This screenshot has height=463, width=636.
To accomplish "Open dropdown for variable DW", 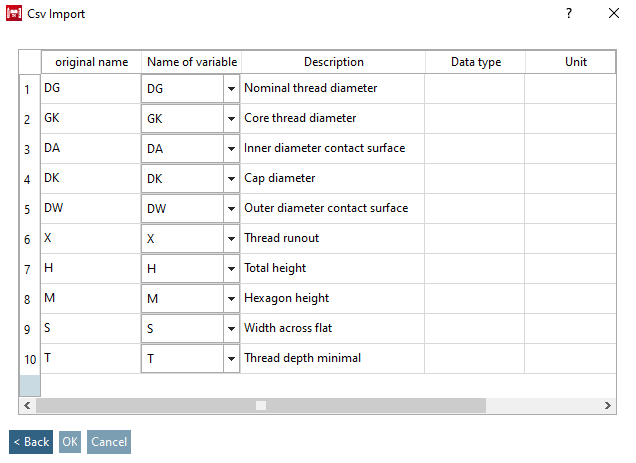I will pos(231,209).
